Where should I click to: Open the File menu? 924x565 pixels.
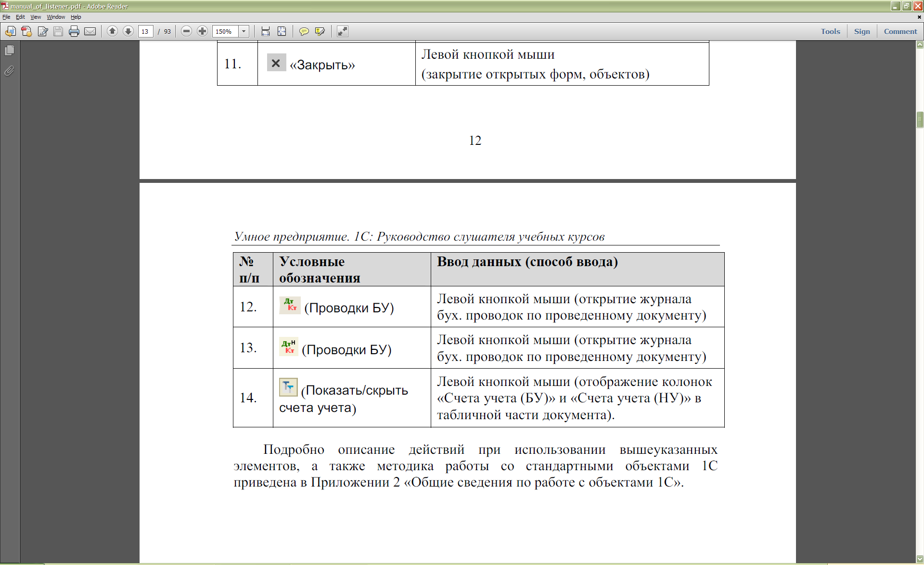6,17
